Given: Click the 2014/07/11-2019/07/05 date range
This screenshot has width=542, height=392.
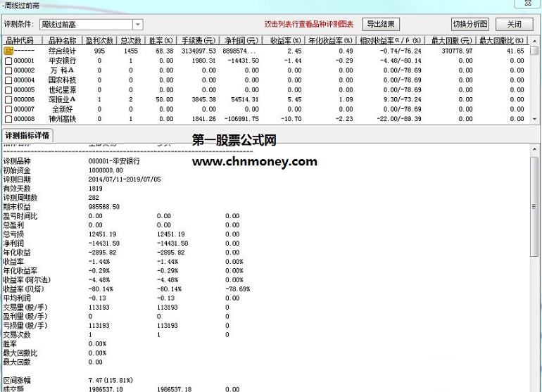Looking at the screenshot, I should [125, 179].
